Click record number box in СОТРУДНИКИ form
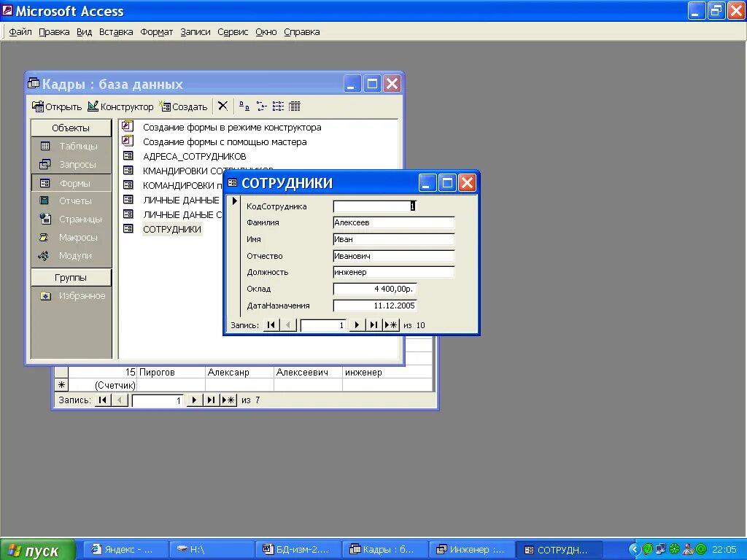 point(322,325)
